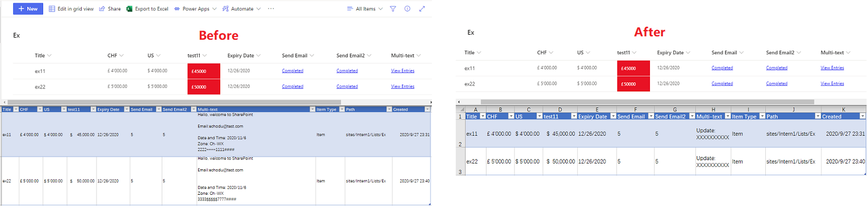
Task: Open Multi-text filter arrow in Before Excel table
Action: pyautogui.click(x=312, y=109)
